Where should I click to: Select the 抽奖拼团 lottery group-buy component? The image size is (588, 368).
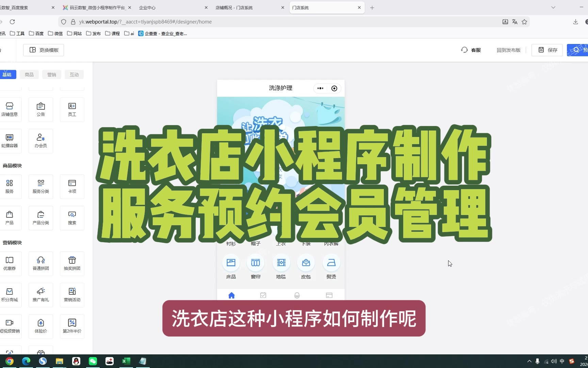click(72, 263)
